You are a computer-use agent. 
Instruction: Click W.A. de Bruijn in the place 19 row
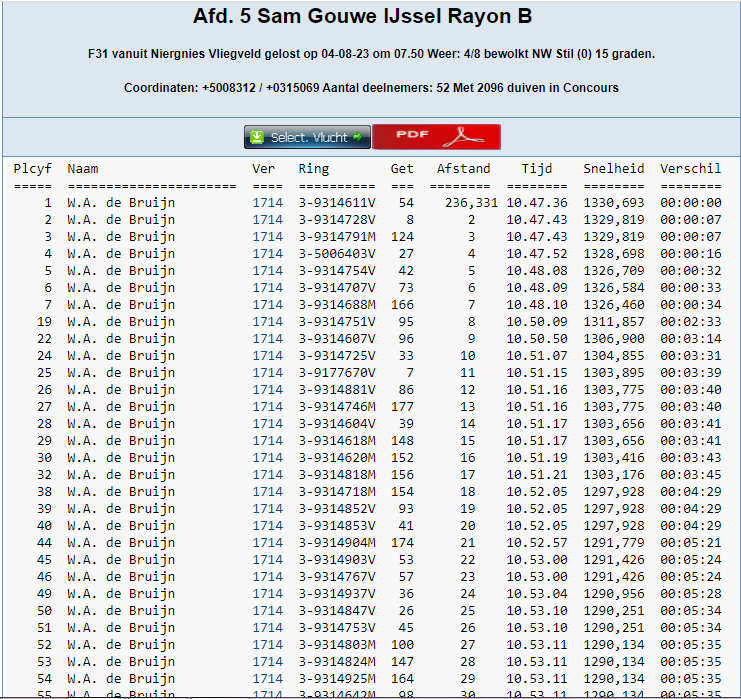point(121,322)
